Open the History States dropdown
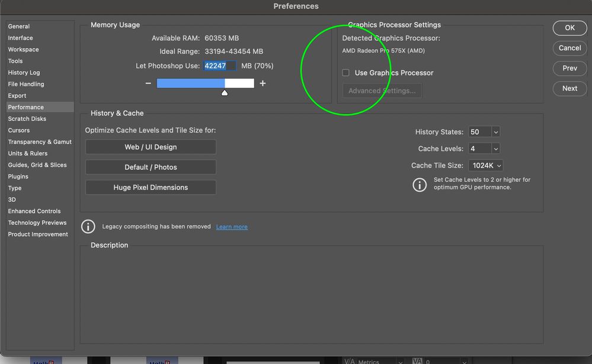This screenshot has width=592, height=364. pos(484,132)
